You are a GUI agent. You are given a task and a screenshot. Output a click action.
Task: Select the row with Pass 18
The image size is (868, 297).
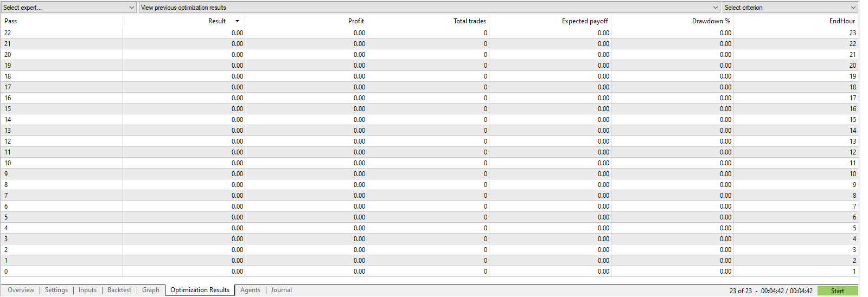tap(429, 76)
